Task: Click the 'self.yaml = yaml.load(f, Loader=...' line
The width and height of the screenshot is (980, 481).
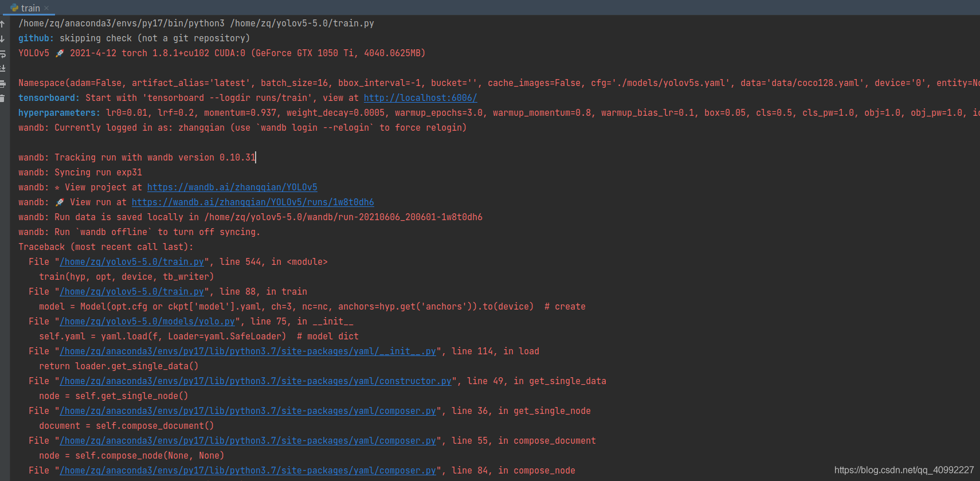Action: pos(199,337)
